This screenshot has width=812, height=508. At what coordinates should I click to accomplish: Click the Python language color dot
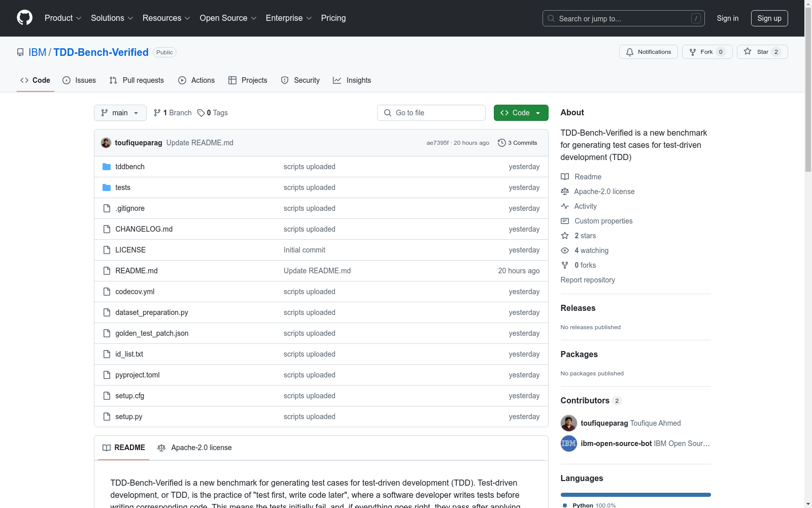(x=565, y=505)
